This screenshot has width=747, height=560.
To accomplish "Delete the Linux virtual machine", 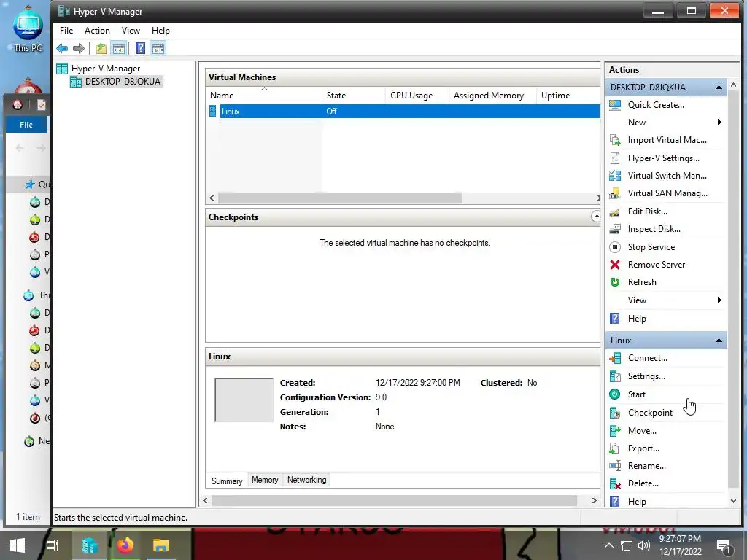I will (643, 483).
